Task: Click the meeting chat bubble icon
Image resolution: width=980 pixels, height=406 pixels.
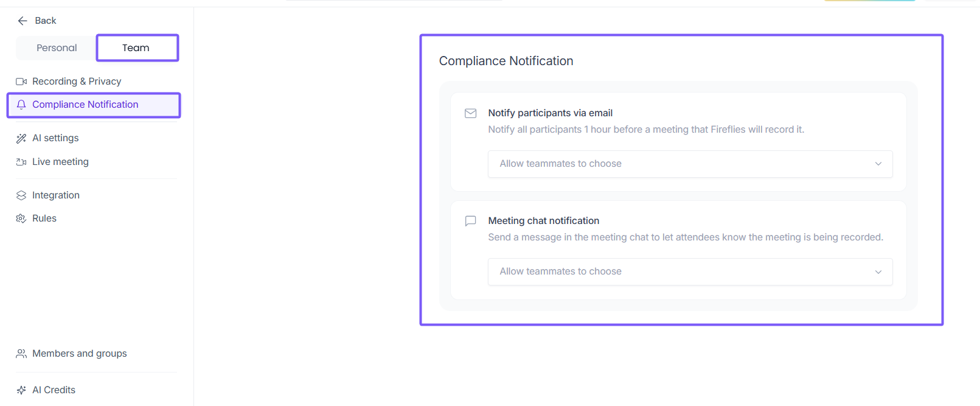Action: 470,221
